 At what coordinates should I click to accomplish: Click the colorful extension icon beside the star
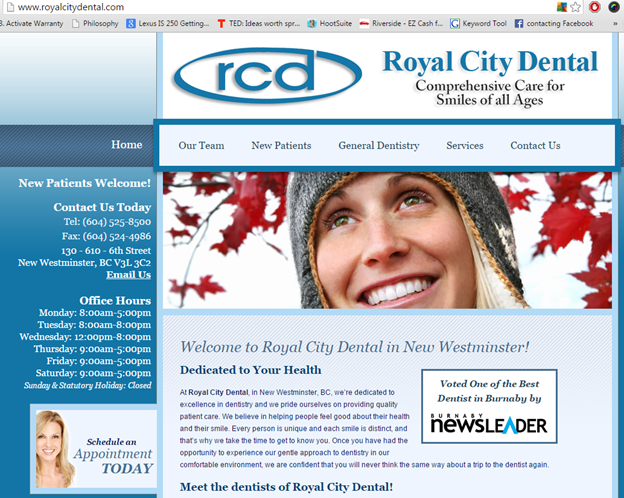click(562, 7)
